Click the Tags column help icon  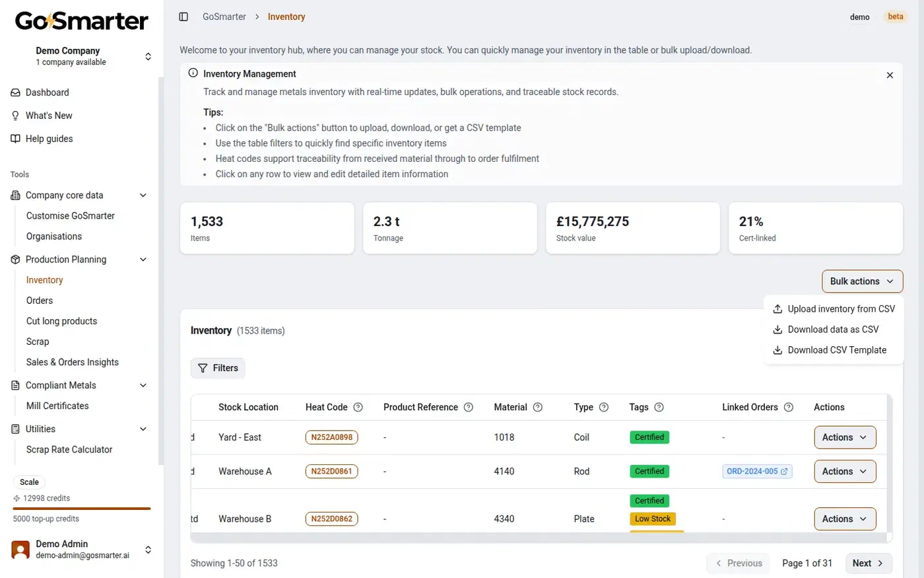[x=659, y=407]
